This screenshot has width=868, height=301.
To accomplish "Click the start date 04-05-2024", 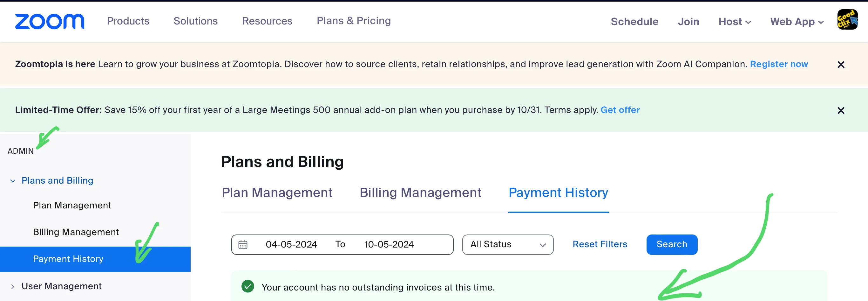I will (291, 244).
